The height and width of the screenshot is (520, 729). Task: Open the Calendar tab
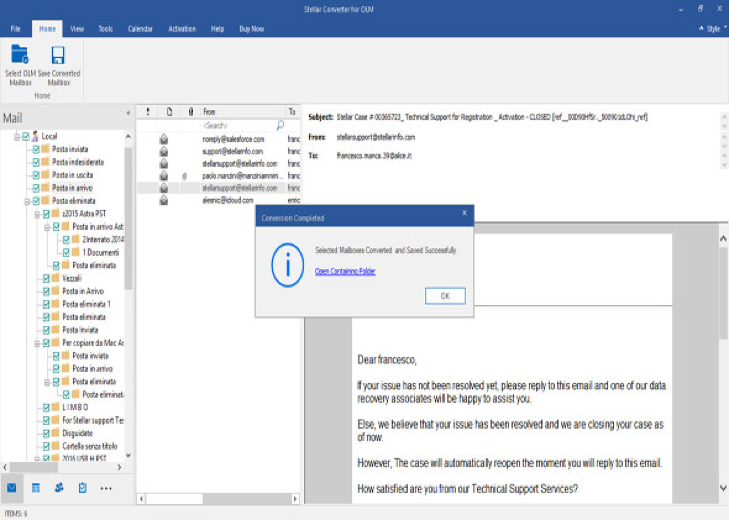(x=140, y=29)
